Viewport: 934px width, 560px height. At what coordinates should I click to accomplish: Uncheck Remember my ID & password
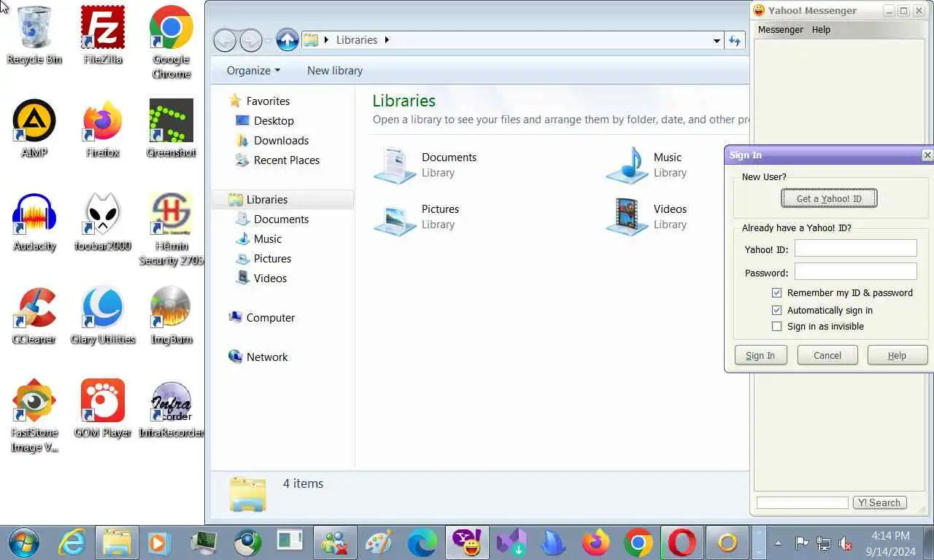click(x=776, y=292)
